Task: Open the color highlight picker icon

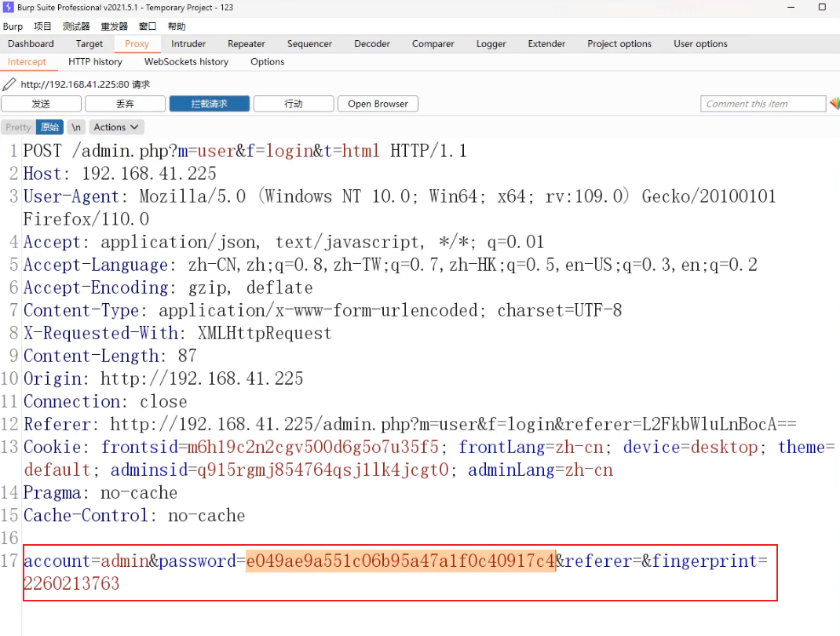Action: tap(834, 104)
